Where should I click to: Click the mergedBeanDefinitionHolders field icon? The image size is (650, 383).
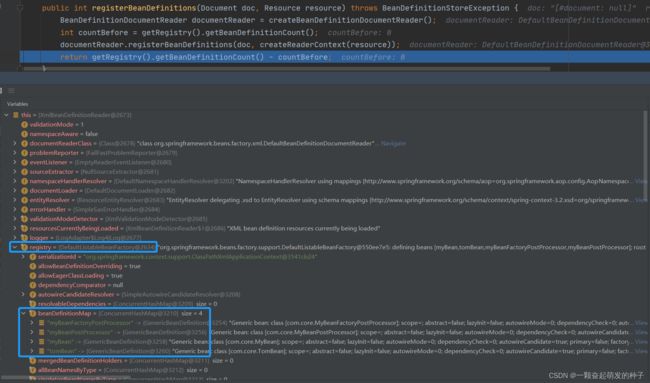(x=33, y=361)
